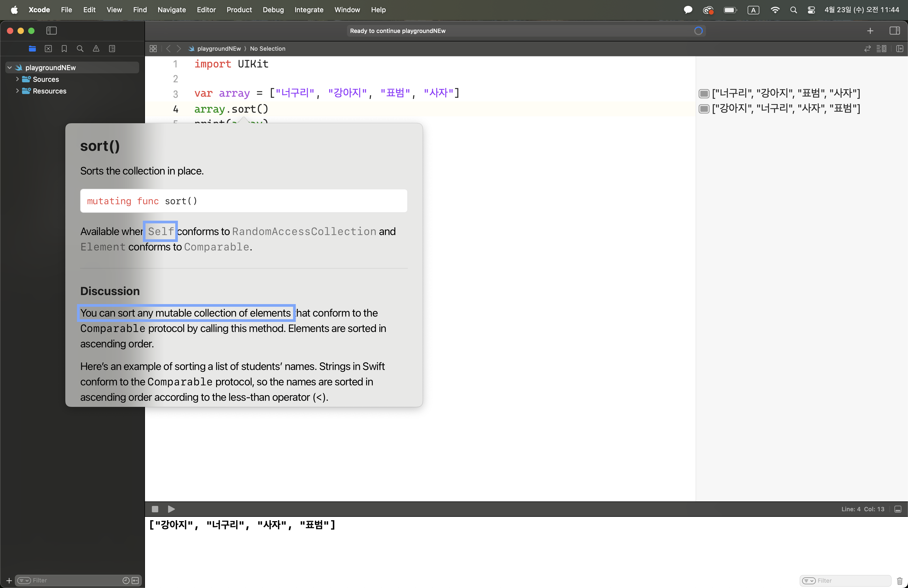This screenshot has width=908, height=588.
Task: Expand the Sources folder
Action: 18,79
